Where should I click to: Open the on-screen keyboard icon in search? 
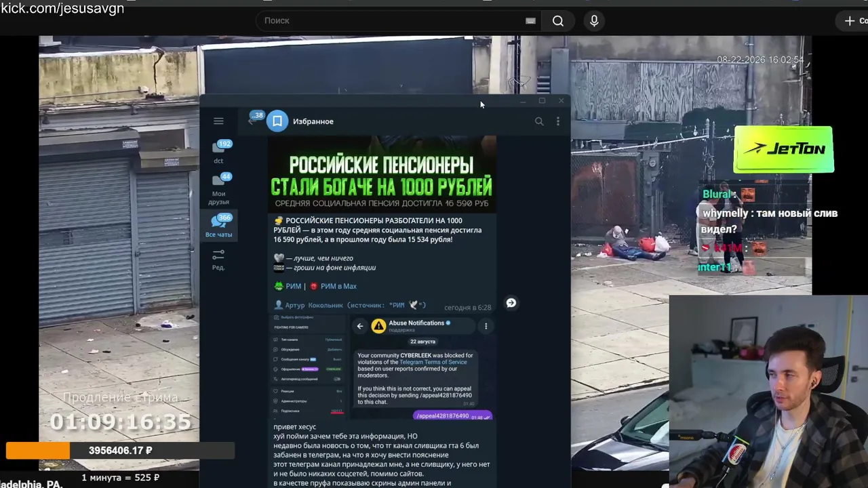(530, 21)
